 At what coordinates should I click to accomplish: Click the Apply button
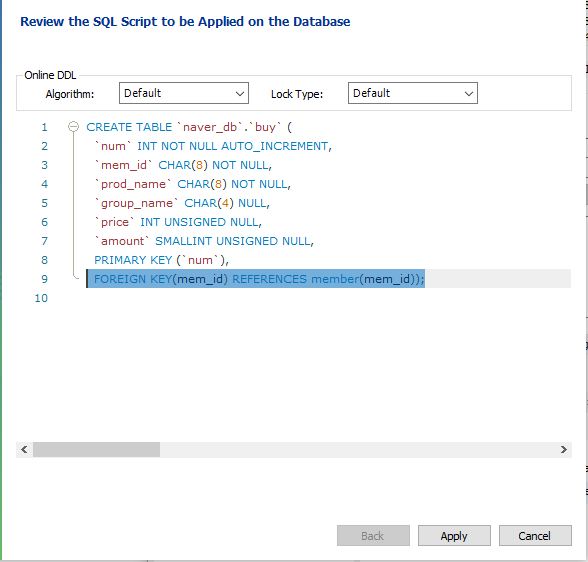(454, 536)
